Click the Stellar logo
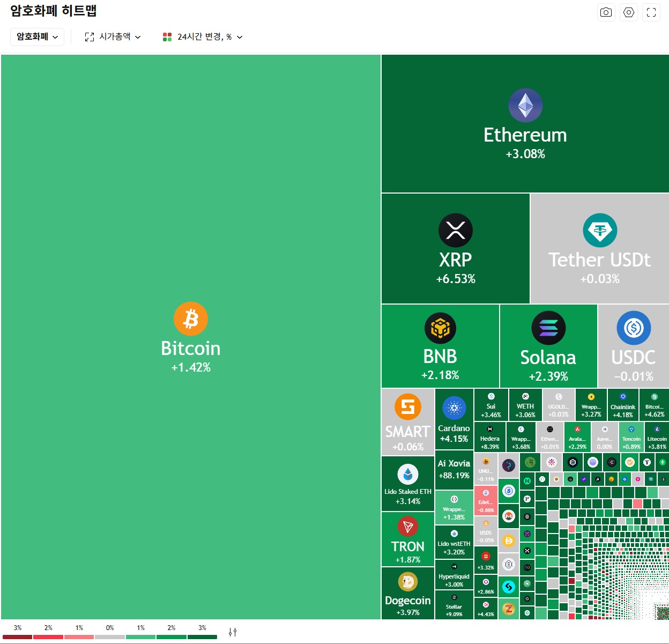The image size is (669, 644). tap(454, 597)
